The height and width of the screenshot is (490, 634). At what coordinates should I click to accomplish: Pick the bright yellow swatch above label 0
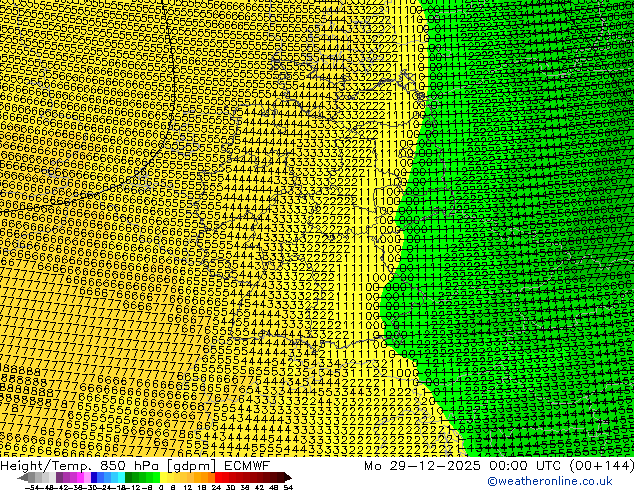(163, 477)
